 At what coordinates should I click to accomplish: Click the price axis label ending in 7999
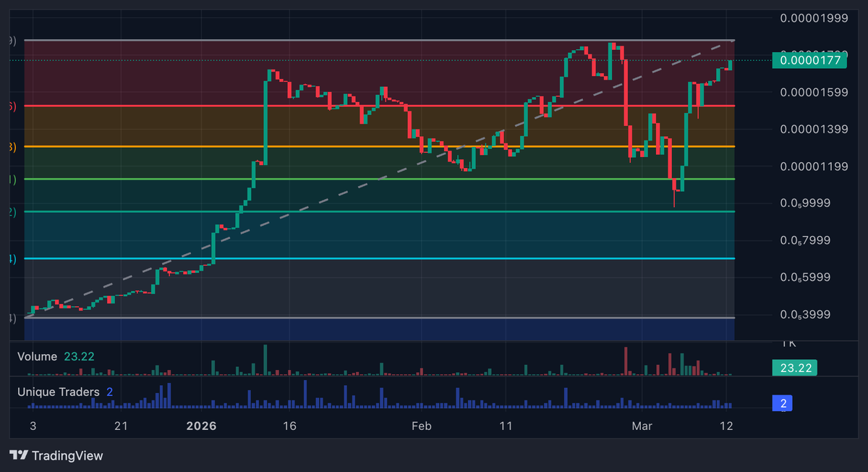coord(804,240)
